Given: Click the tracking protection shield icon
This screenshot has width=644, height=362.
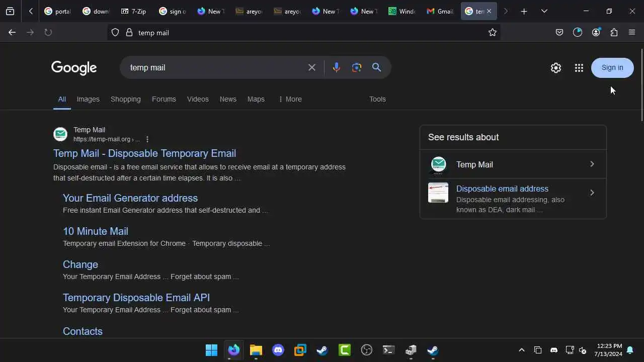Looking at the screenshot, I should tap(115, 32).
